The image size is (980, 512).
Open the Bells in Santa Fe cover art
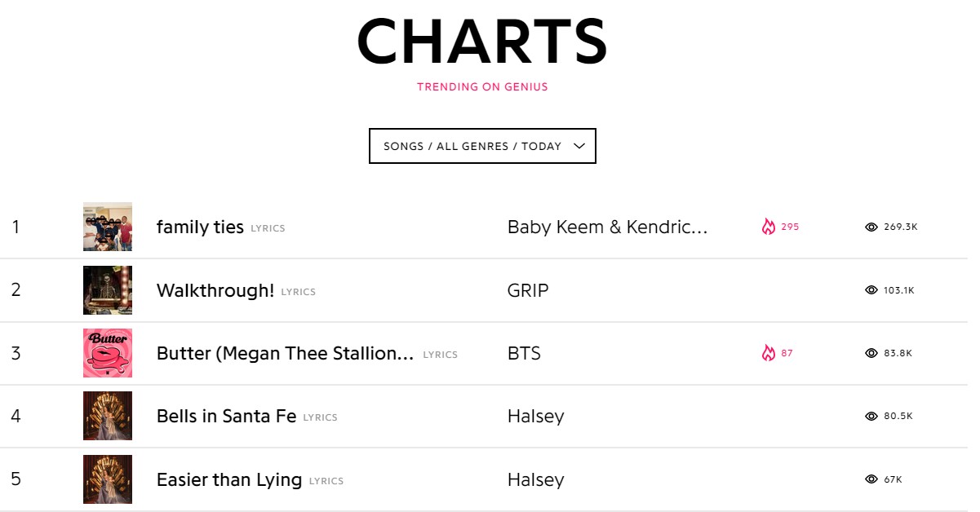(x=108, y=416)
